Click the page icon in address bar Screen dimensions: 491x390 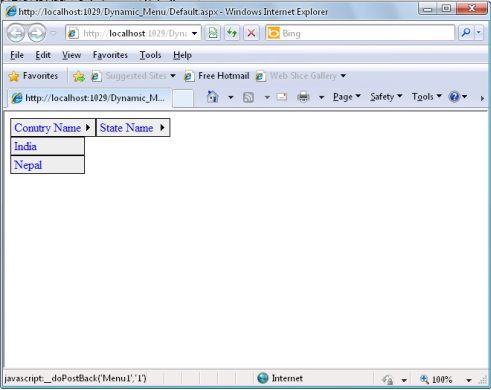tap(73, 33)
